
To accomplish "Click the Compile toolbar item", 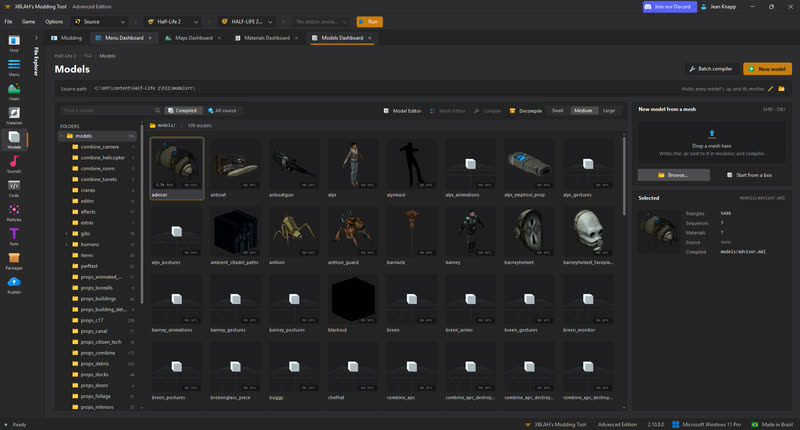I will pos(488,111).
